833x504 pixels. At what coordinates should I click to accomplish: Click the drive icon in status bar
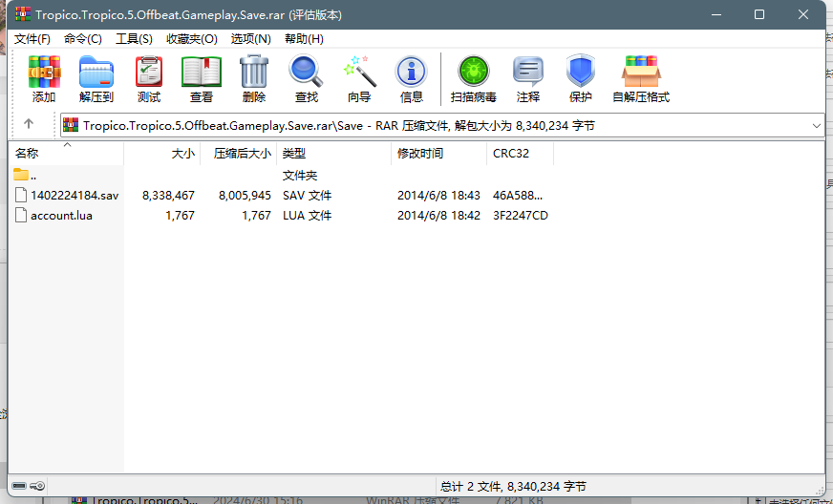click(x=19, y=486)
